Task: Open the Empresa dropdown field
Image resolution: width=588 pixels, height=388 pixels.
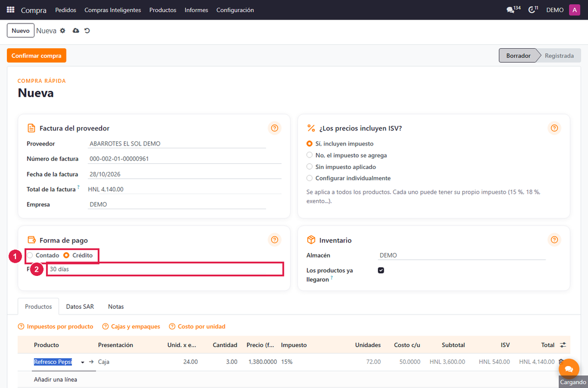Action: 177,205
